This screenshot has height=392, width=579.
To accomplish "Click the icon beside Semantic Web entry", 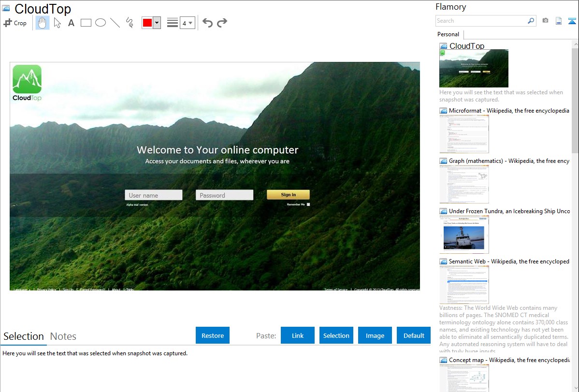I will tap(443, 261).
